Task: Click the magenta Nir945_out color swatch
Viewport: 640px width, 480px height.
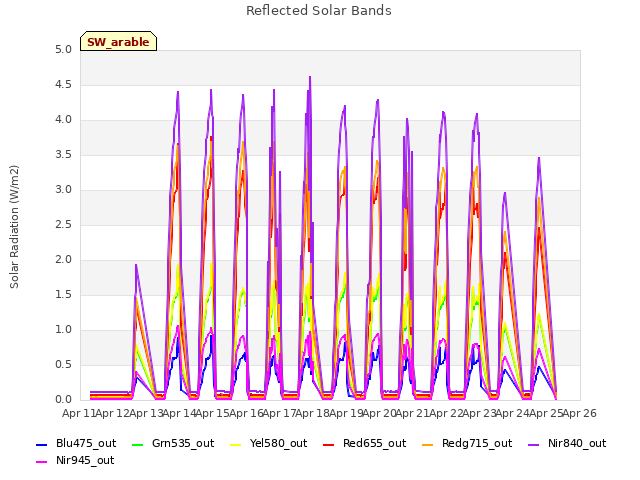Action: click(42, 461)
